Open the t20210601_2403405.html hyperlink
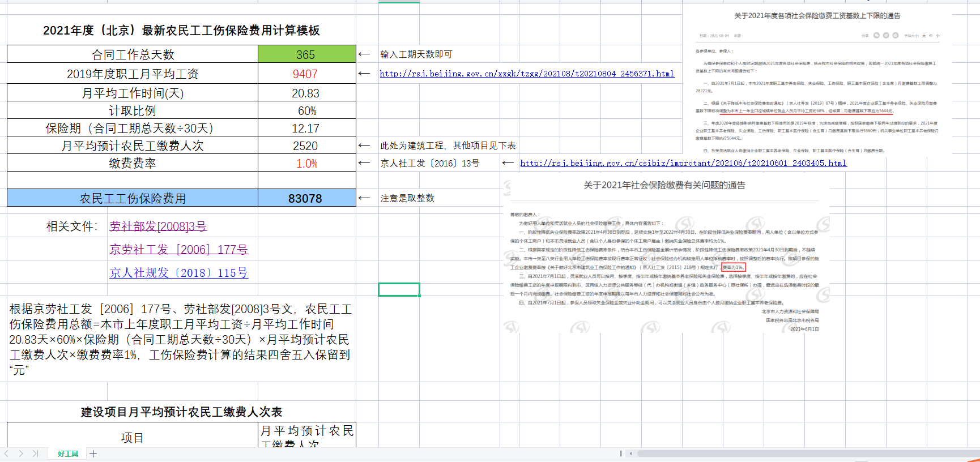The width and height of the screenshot is (980, 462). coord(683,163)
